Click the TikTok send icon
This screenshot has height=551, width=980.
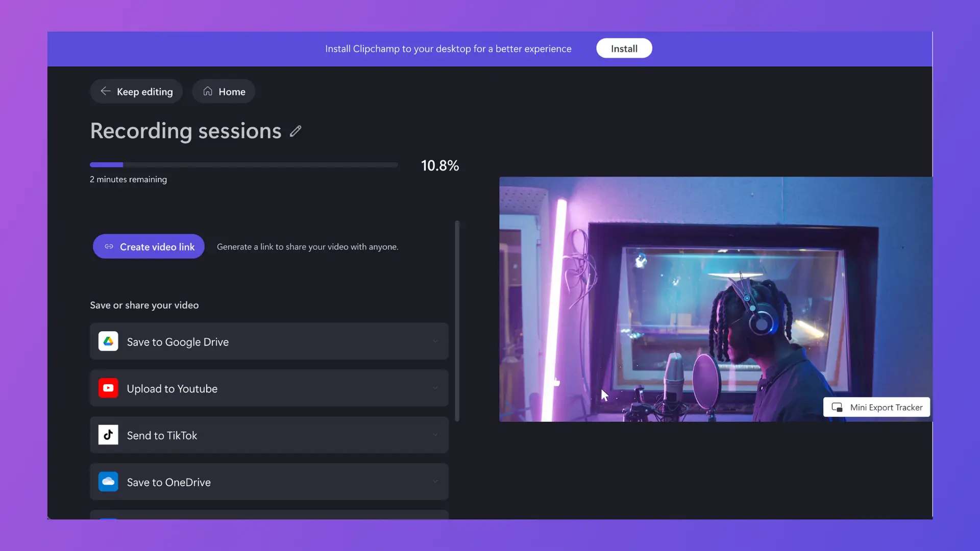pyautogui.click(x=108, y=435)
